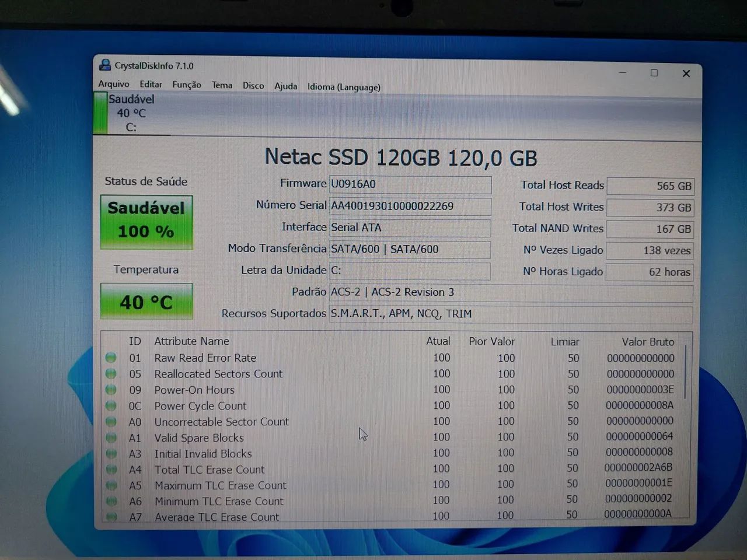Open the Função menu
The width and height of the screenshot is (747, 560).
[187, 85]
